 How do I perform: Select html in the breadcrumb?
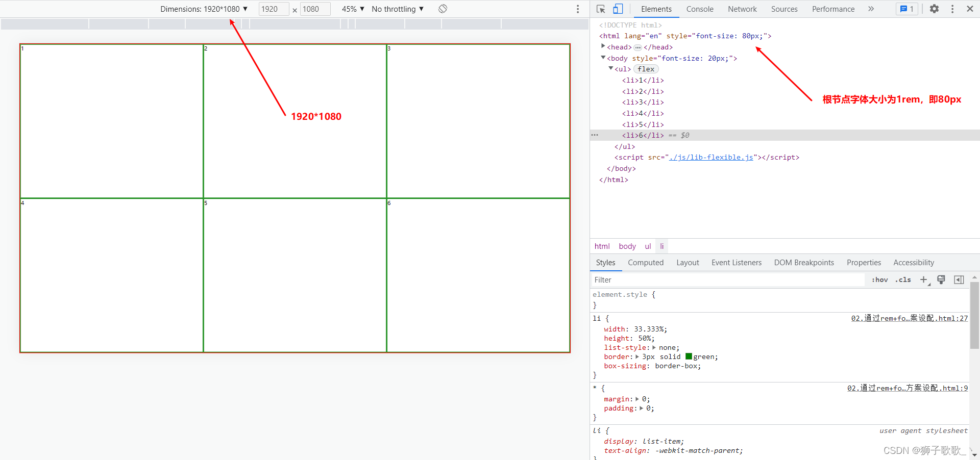[x=602, y=246]
